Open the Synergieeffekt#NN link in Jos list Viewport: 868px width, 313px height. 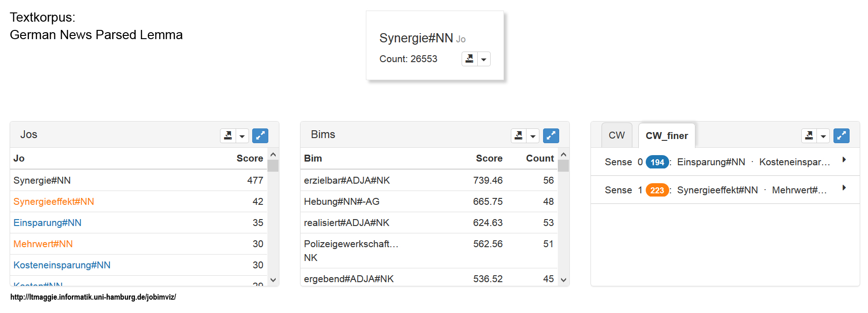click(x=54, y=202)
